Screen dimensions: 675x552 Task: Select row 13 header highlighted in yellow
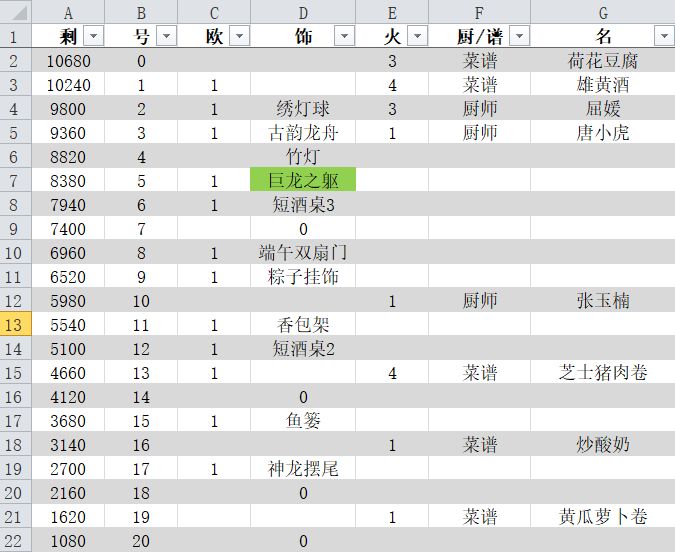click(x=15, y=324)
